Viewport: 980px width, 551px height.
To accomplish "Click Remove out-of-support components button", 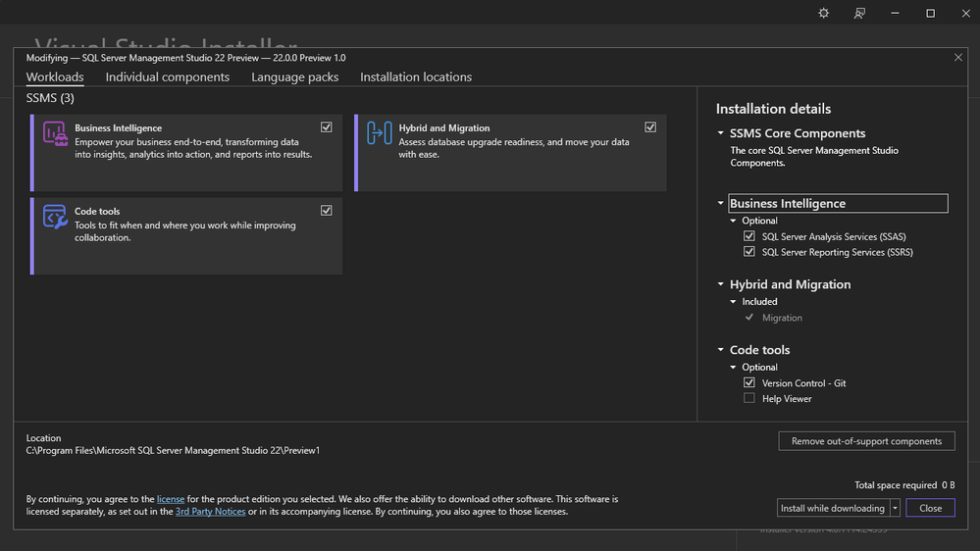I will tap(866, 441).
